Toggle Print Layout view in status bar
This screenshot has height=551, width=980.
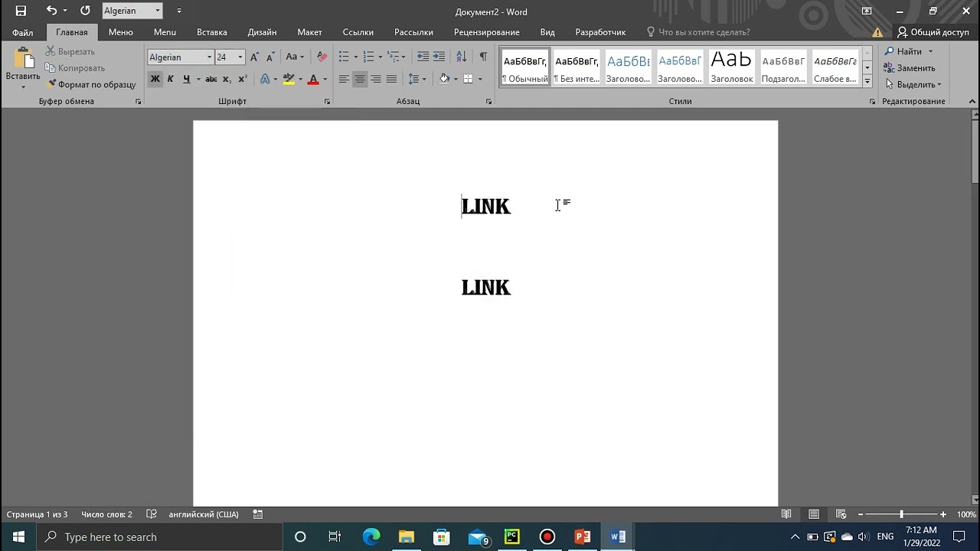tap(814, 514)
